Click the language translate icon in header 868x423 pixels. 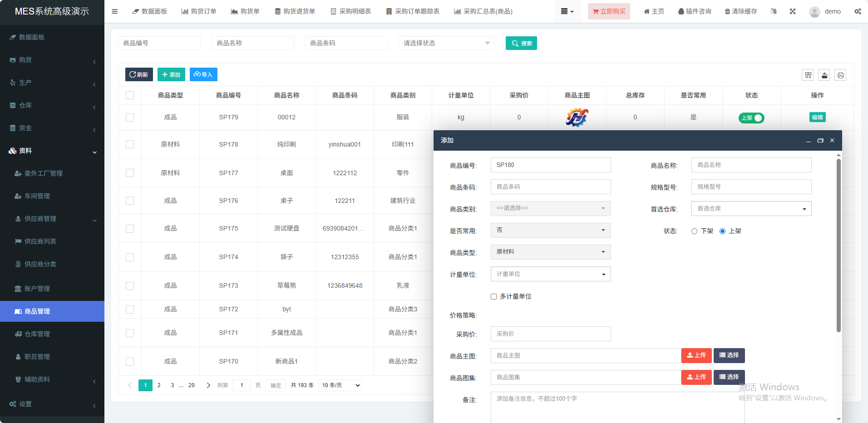coord(774,11)
